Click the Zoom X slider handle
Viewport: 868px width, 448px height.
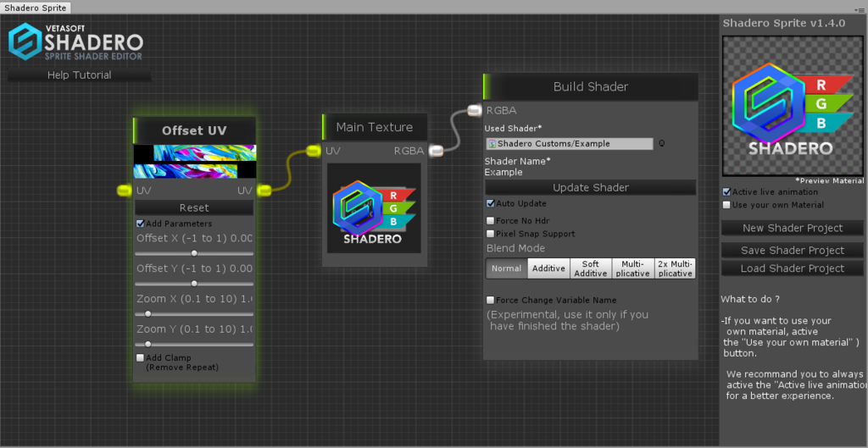[x=147, y=314]
